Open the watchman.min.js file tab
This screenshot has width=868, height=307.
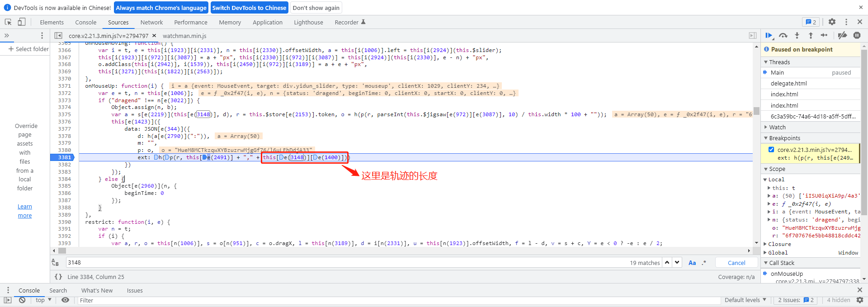[184, 36]
